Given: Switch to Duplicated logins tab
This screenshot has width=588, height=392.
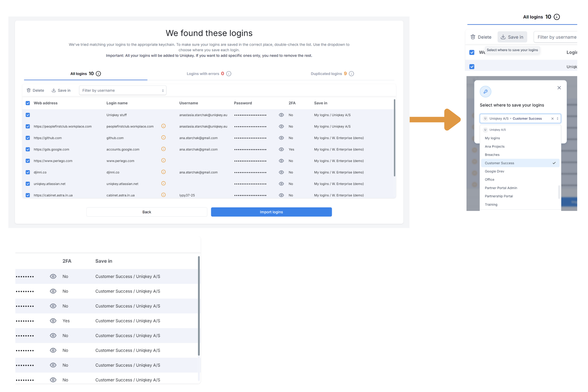Looking at the screenshot, I should [332, 74].
